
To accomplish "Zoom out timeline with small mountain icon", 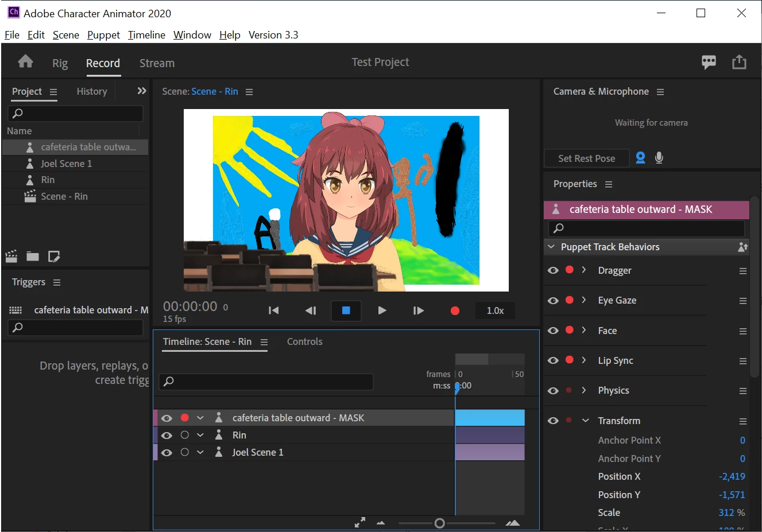I will pyautogui.click(x=381, y=523).
